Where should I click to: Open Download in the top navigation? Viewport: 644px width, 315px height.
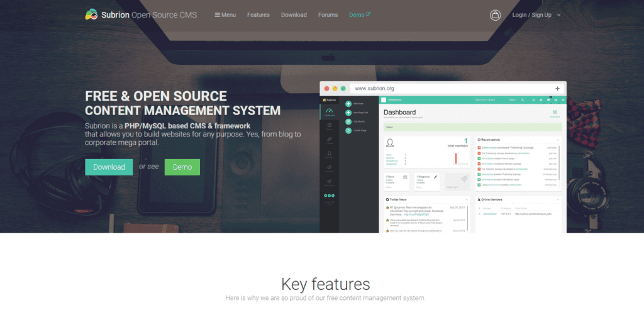(294, 15)
